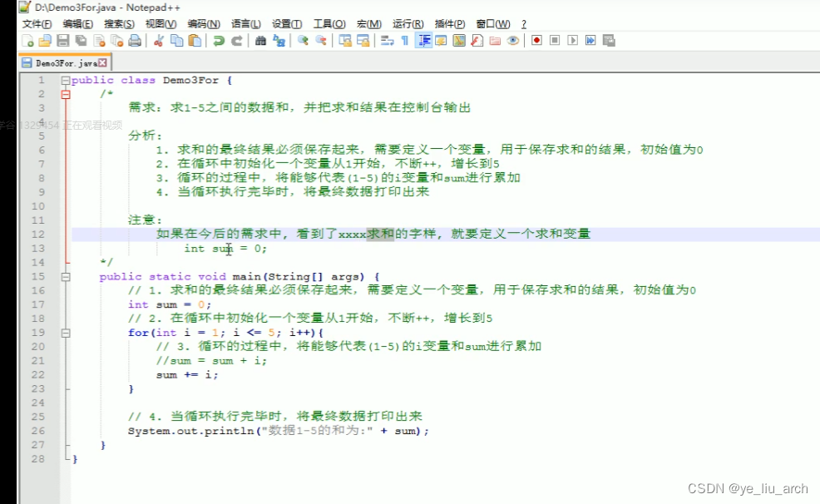Open the 搜索(S) menu
This screenshot has width=820, height=504.
[119, 24]
